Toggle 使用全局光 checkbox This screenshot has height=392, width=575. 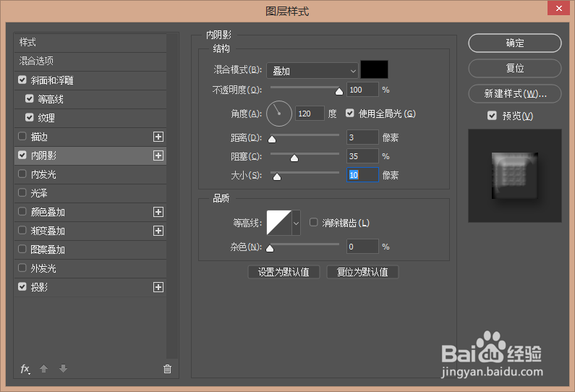[x=350, y=114]
